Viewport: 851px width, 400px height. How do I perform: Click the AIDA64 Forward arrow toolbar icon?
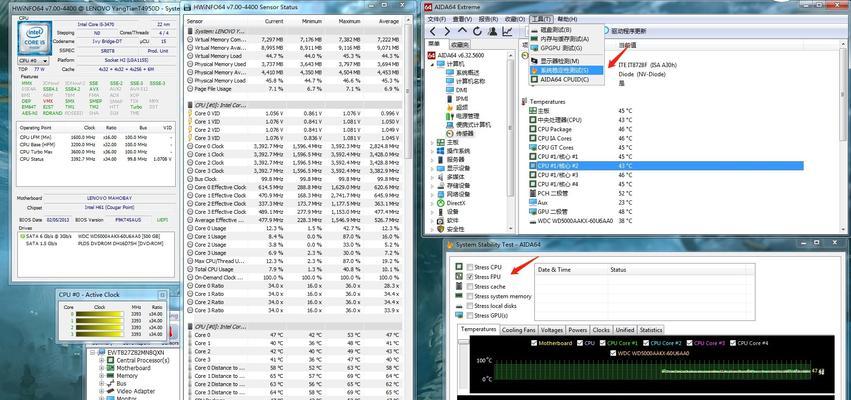[x=447, y=31]
